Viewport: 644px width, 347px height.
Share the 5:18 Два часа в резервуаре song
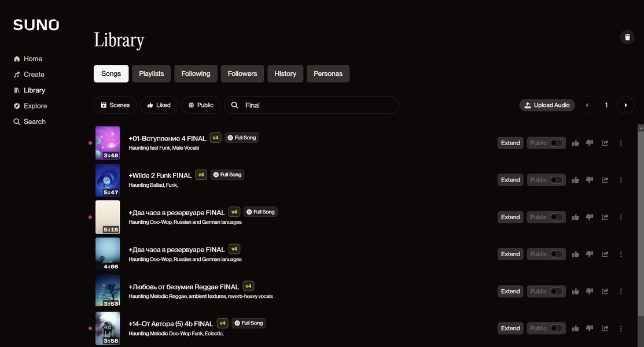[605, 217]
